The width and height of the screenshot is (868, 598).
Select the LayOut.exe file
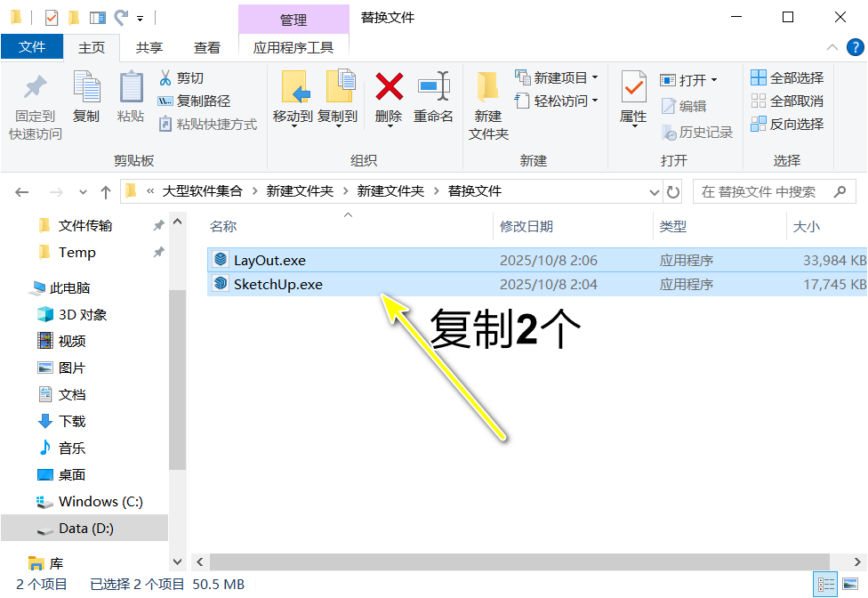click(x=537, y=260)
